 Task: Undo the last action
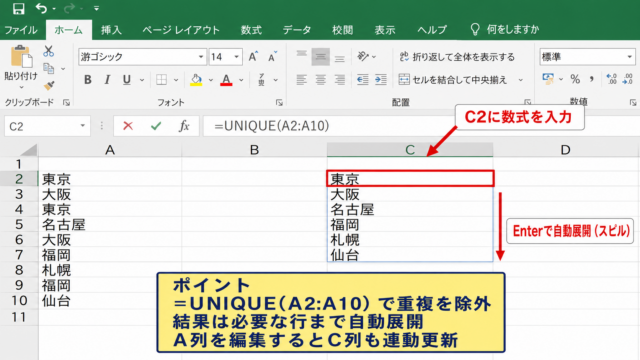[x=41, y=8]
